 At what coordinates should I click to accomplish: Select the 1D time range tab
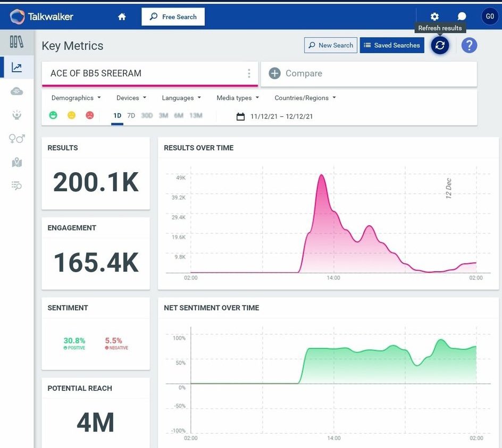coord(117,115)
